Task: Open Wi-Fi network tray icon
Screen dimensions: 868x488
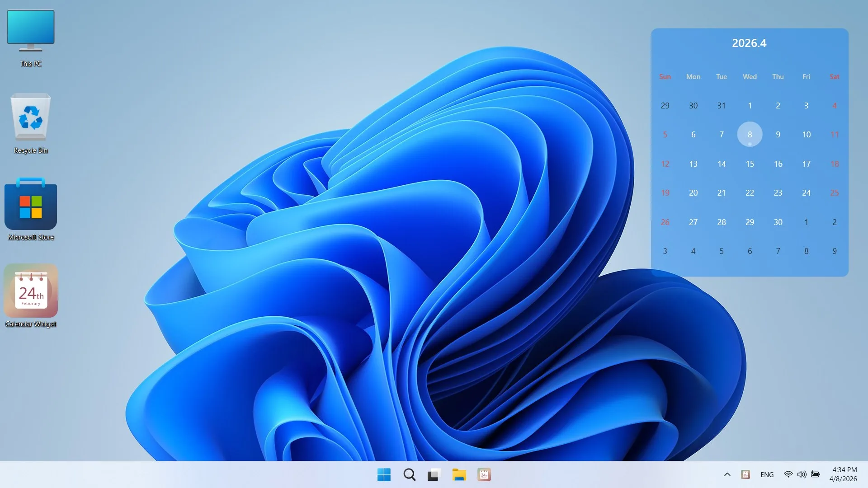Action: 788,474
